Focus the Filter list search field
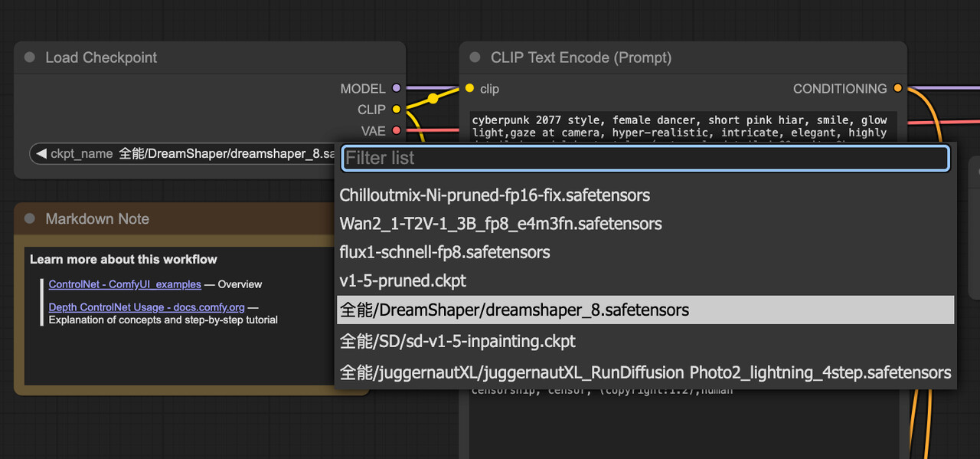Image resolution: width=980 pixels, height=459 pixels. tap(645, 158)
